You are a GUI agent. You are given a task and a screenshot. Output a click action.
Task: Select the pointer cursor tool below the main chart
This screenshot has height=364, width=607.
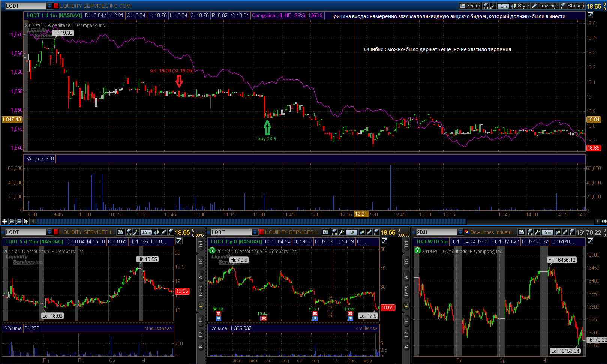(26, 221)
